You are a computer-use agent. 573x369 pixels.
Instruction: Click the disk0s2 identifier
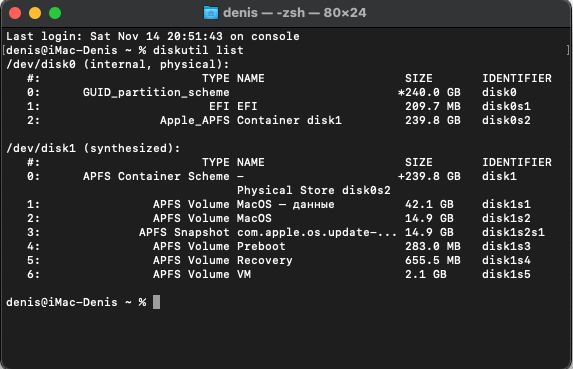pyautogui.click(x=506, y=120)
